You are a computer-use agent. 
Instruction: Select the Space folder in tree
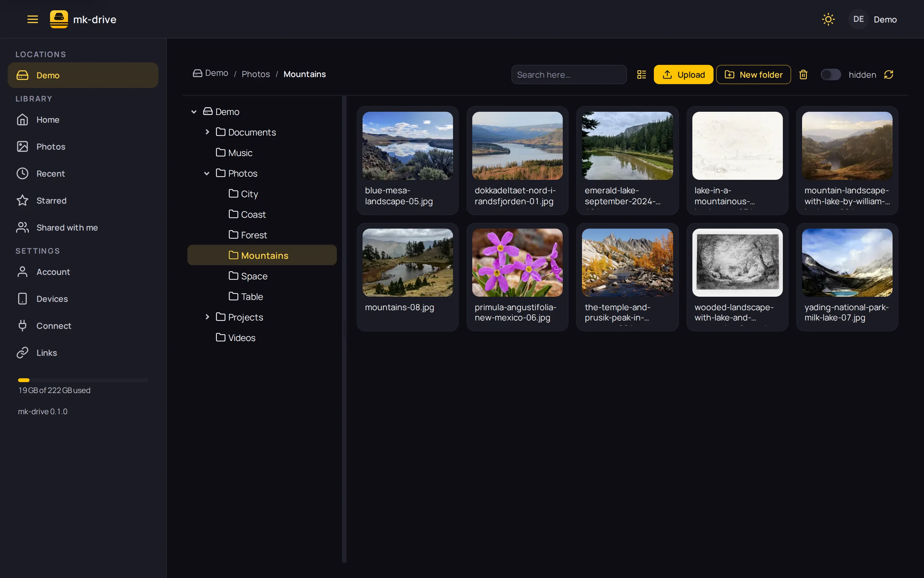[x=262, y=276]
